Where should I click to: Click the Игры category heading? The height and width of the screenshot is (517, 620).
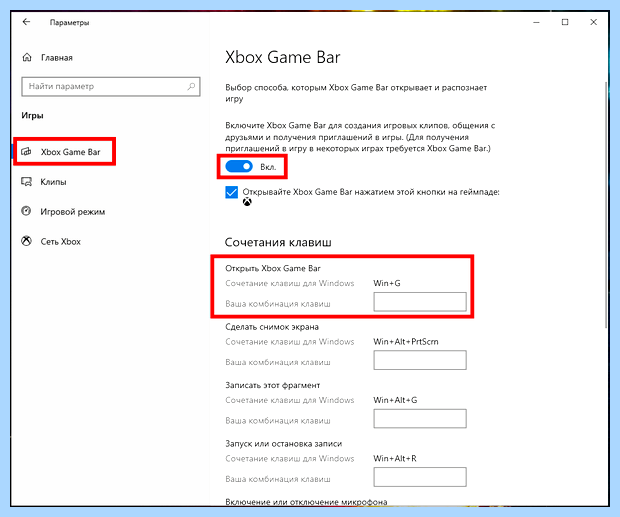[x=32, y=116]
